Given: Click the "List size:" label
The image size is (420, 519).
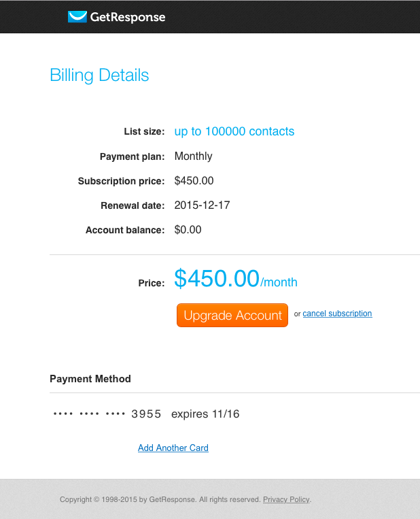Looking at the screenshot, I should point(144,132).
